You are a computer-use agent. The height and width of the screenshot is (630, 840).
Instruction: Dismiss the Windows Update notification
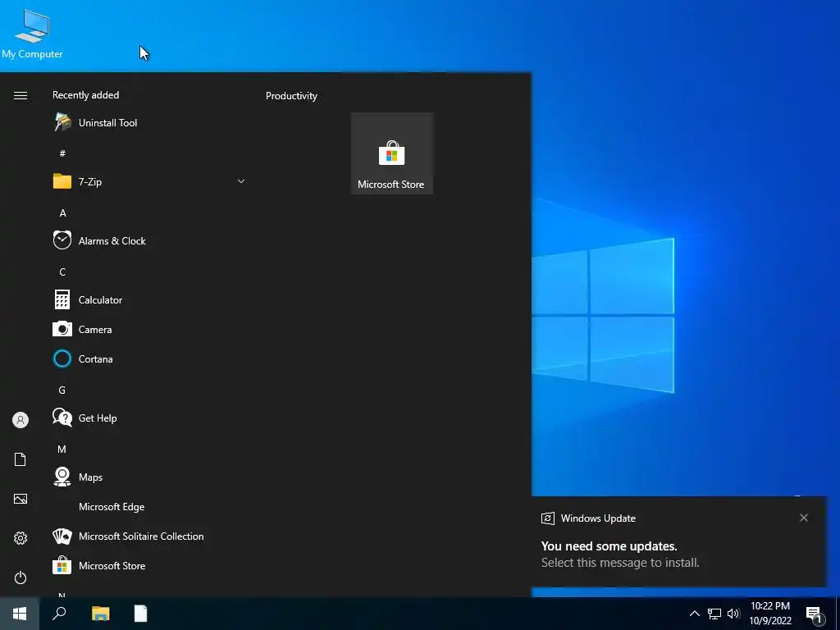pyautogui.click(x=804, y=518)
